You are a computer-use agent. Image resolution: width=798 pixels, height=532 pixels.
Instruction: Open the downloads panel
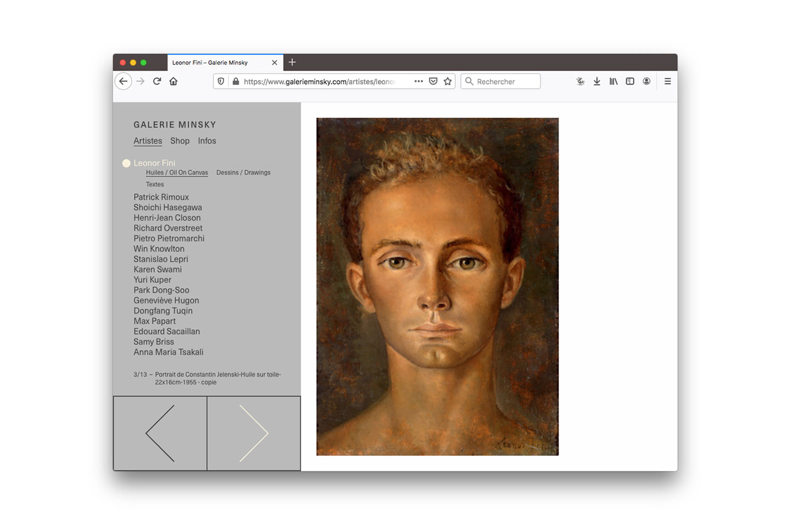597,81
